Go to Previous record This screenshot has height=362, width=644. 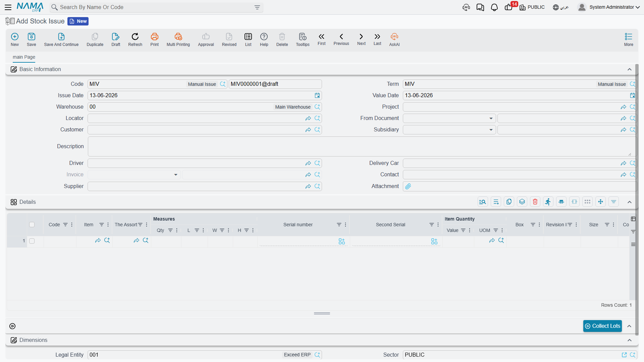point(341,39)
